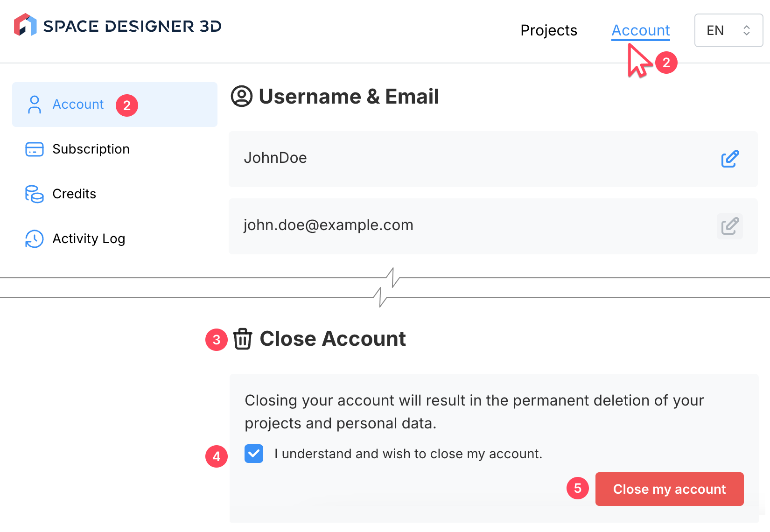The height and width of the screenshot is (532, 770).
Task: Click the Credits coins icon in the sidebar
Action: click(x=34, y=194)
